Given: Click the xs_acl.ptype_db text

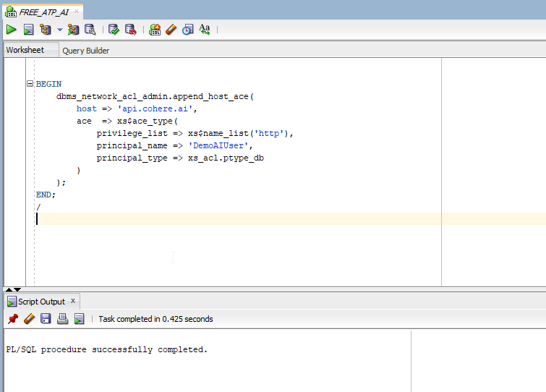Looking at the screenshot, I should pyautogui.click(x=226, y=158).
